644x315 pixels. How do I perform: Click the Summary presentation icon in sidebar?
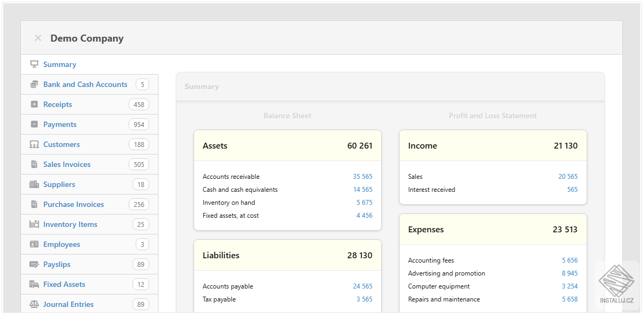pyautogui.click(x=34, y=64)
